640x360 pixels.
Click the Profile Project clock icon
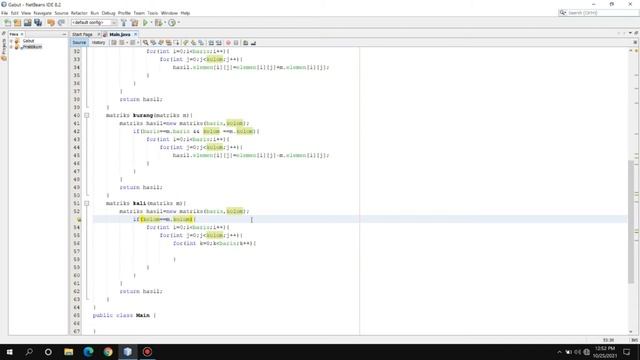click(172, 22)
